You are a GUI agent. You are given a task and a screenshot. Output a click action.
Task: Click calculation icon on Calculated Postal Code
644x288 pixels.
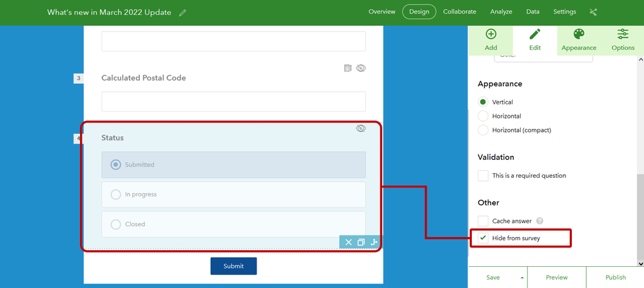348,68
